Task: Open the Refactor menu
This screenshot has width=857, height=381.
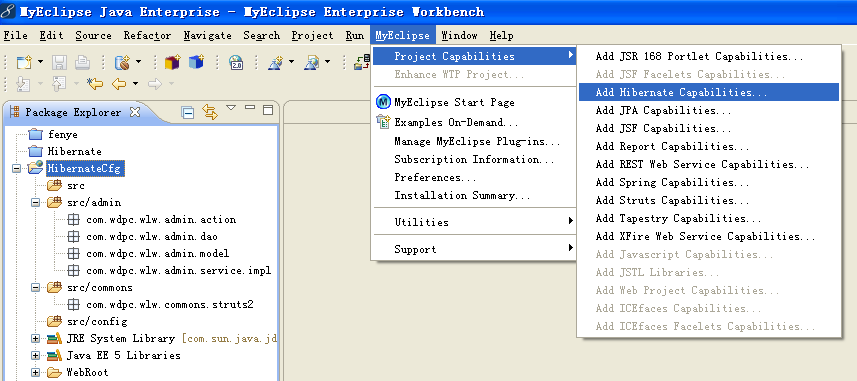Action: point(147,36)
